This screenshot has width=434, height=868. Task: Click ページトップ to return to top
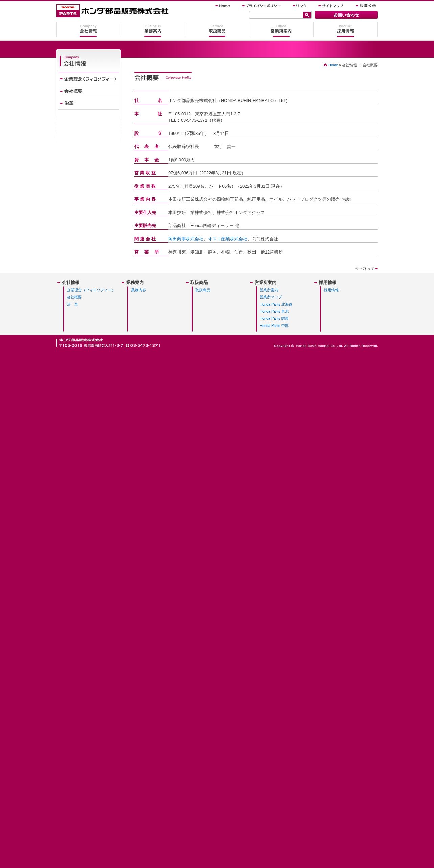pos(366,269)
